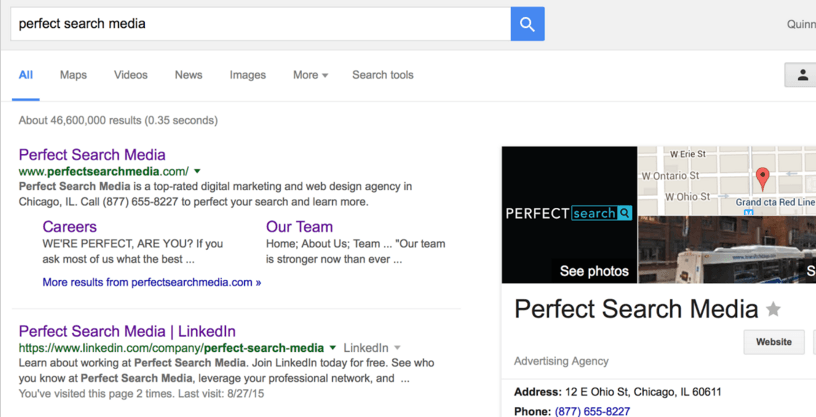816x417 pixels.
Task: Switch to the Images tab
Action: point(248,75)
